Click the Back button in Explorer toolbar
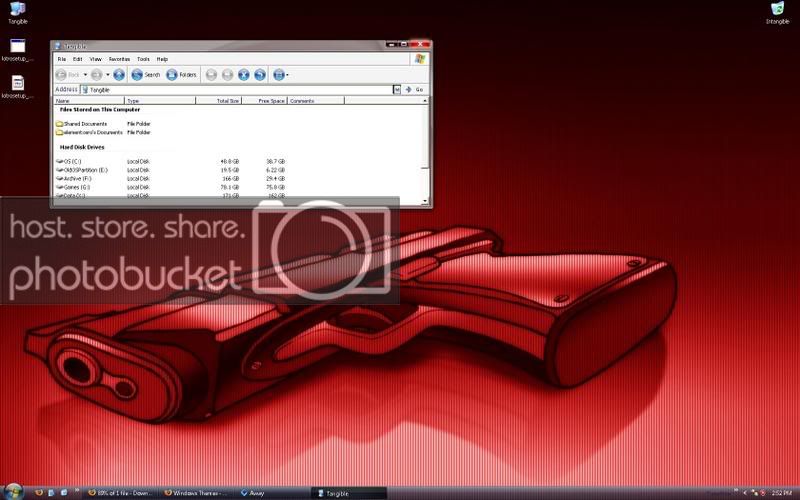Viewport: 800px width, 500px height. pos(68,75)
